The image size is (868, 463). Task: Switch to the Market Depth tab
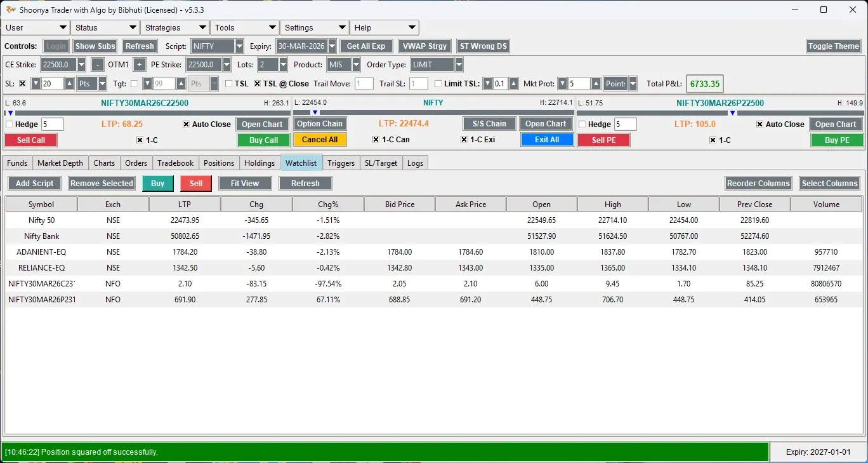60,163
